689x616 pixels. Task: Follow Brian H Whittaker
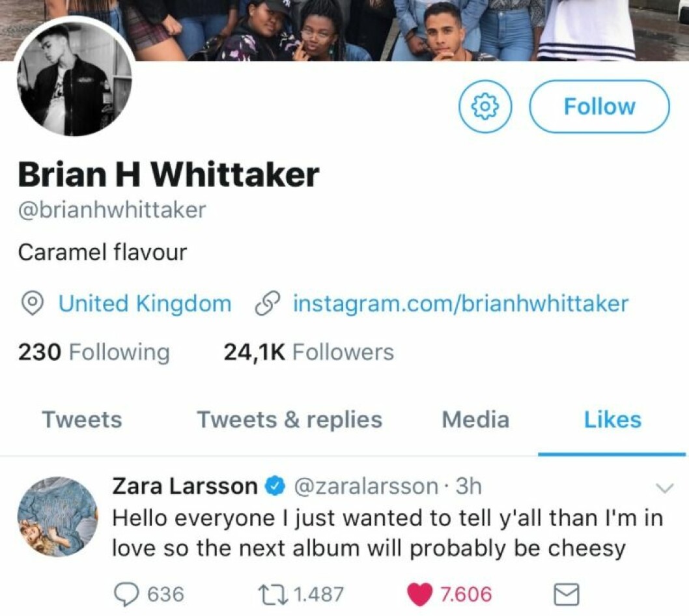[x=599, y=106]
